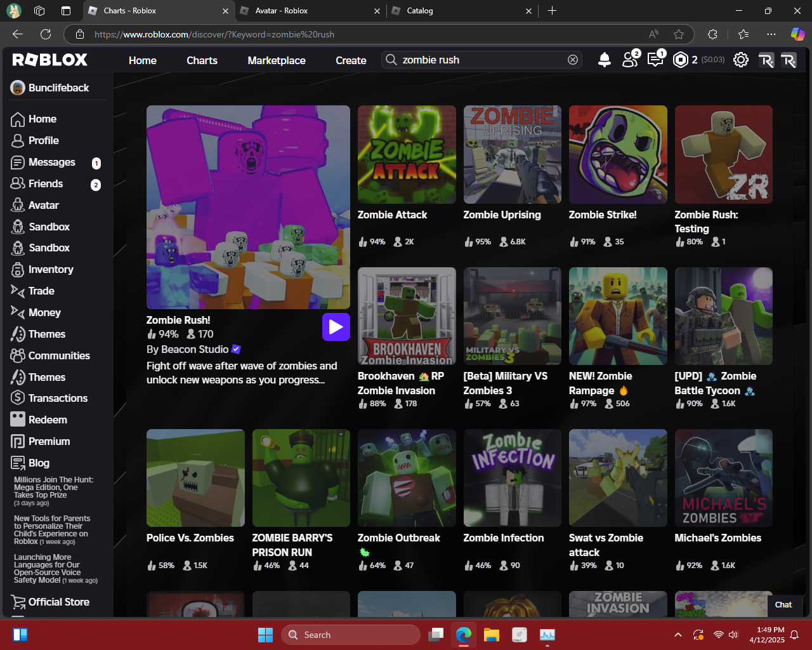Open Brookhaven RP Zombie Invasion thumbnail
This screenshot has width=812, height=650.
click(x=407, y=316)
